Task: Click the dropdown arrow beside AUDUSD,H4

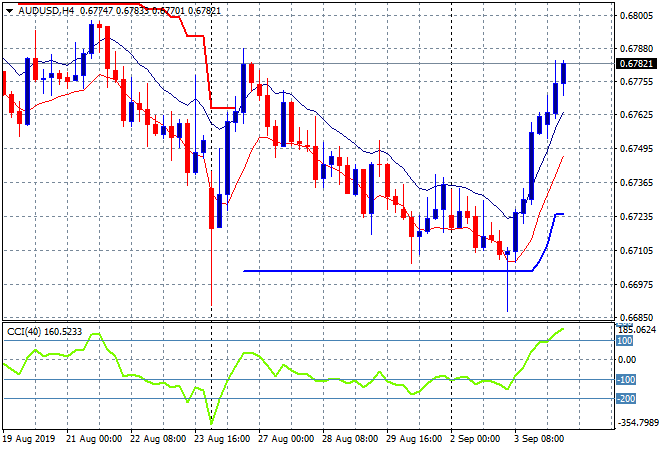Action: [8, 9]
